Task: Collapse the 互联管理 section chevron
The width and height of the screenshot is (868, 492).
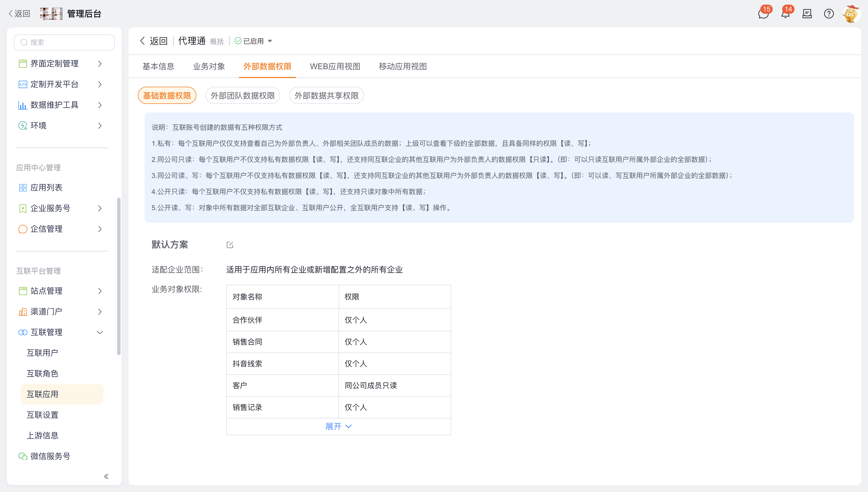Action: [100, 332]
